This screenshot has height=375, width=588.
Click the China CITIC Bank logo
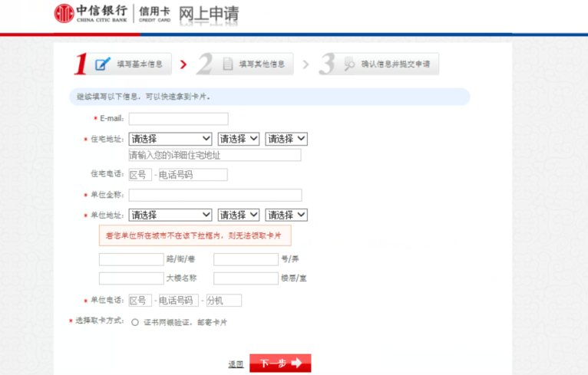tap(91, 14)
